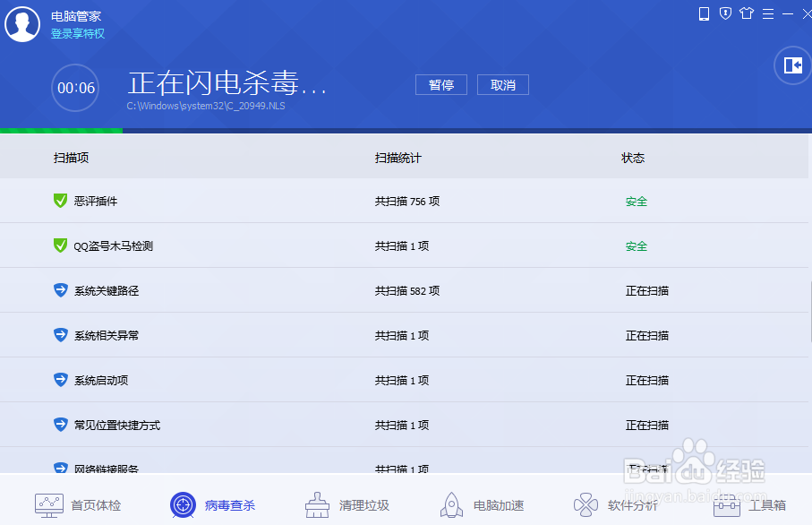Viewport: 812px width, 525px height.
Task: Select the 软件分析 analysis icon
Action: coord(586,504)
